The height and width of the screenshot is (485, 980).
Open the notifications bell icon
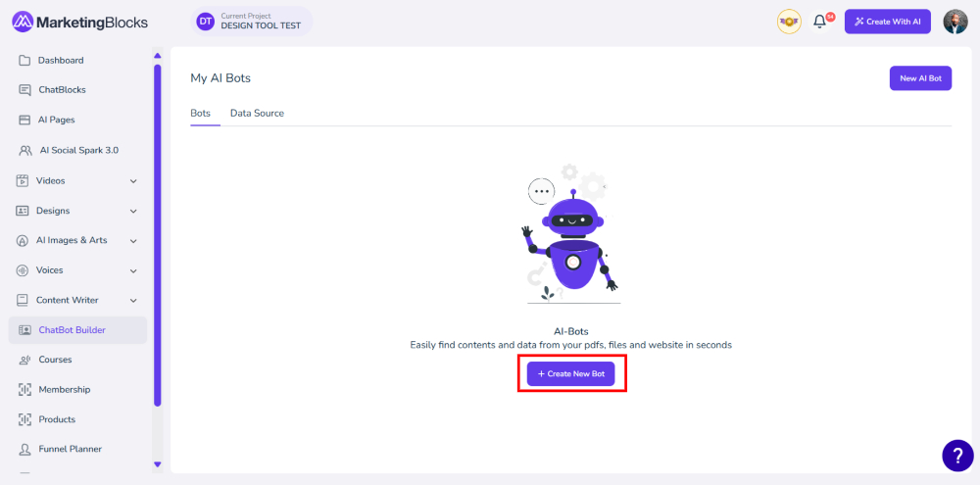(x=819, y=22)
